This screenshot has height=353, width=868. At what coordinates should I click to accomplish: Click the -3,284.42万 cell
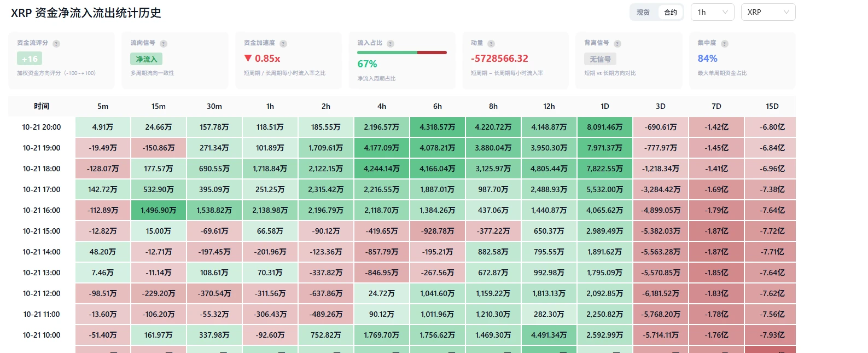tap(661, 189)
